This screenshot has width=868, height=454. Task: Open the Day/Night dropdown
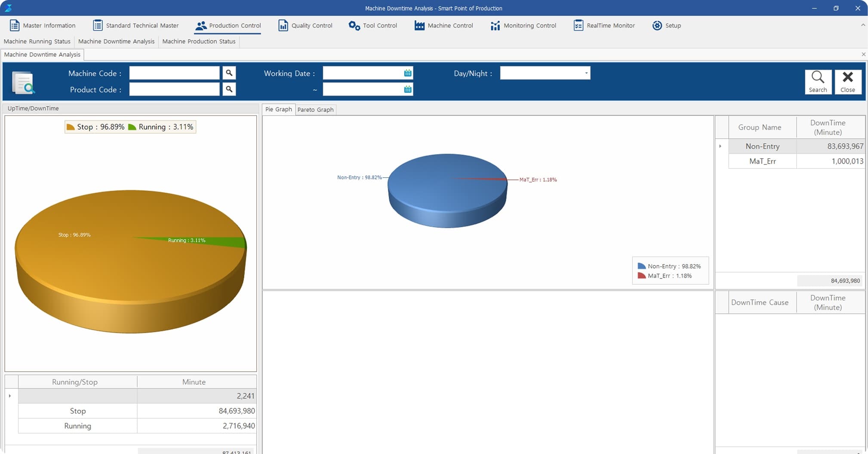(586, 73)
